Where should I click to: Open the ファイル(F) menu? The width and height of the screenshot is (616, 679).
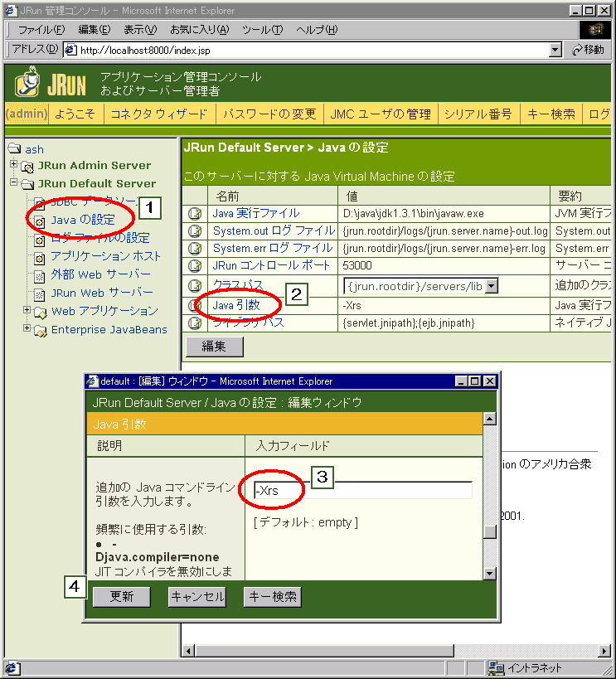click(x=41, y=30)
